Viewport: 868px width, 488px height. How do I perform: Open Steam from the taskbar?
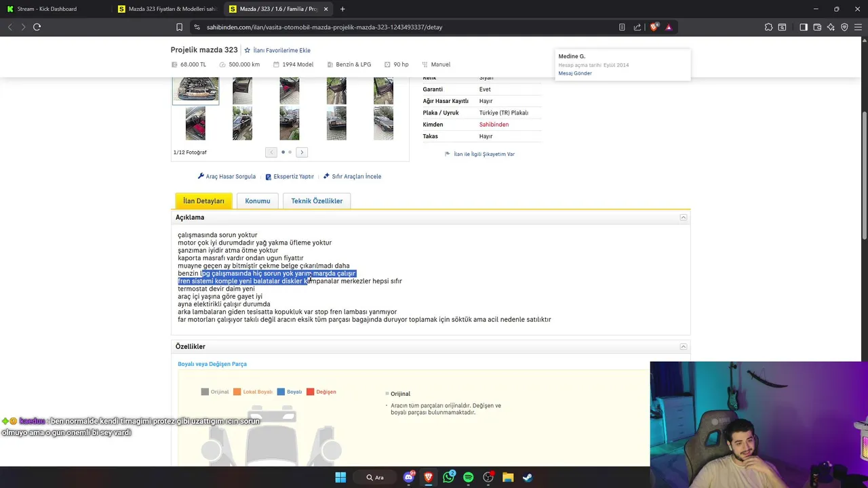point(528,477)
